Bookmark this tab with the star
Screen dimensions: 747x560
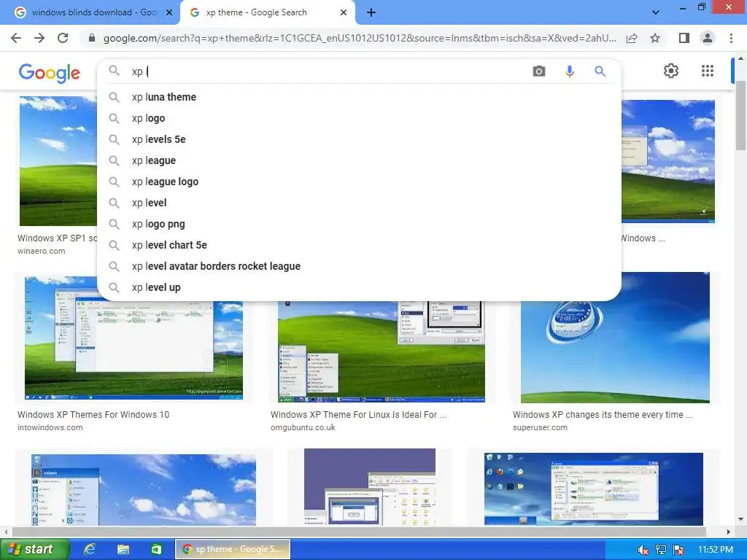655,38
